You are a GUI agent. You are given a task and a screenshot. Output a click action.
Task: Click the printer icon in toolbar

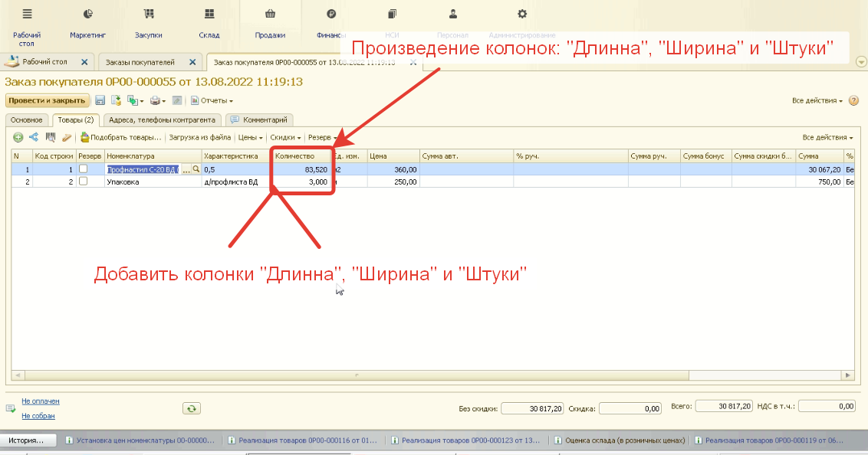tap(155, 100)
